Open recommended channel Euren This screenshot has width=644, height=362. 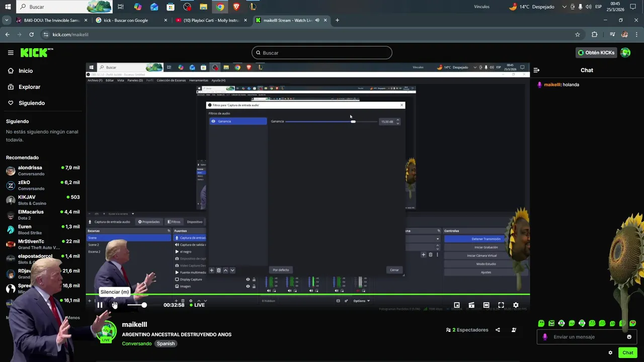click(43, 230)
